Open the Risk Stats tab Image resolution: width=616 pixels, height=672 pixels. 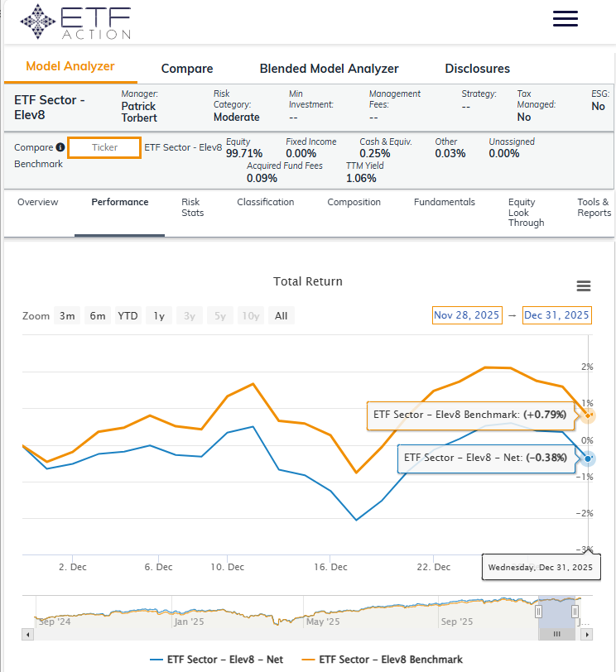[190, 207]
